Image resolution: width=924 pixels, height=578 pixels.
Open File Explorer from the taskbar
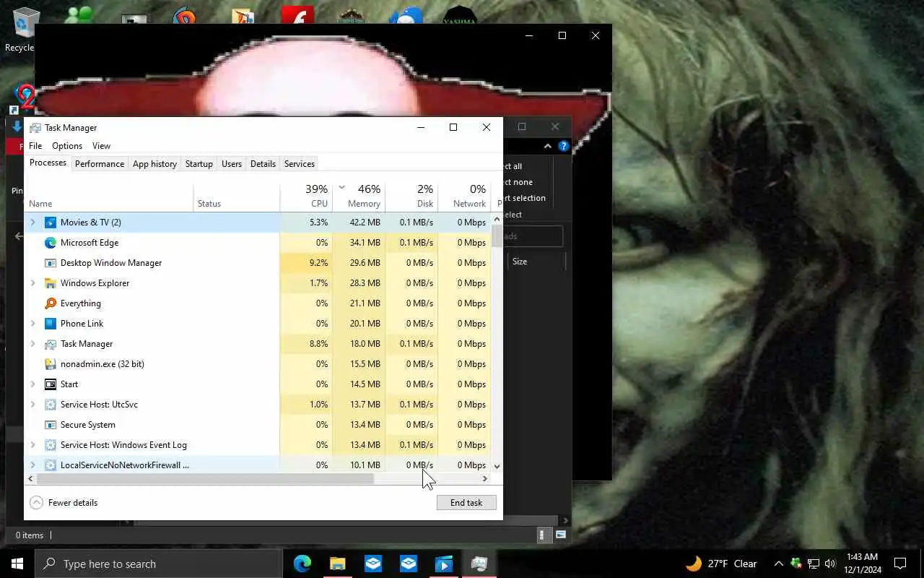tap(338, 564)
